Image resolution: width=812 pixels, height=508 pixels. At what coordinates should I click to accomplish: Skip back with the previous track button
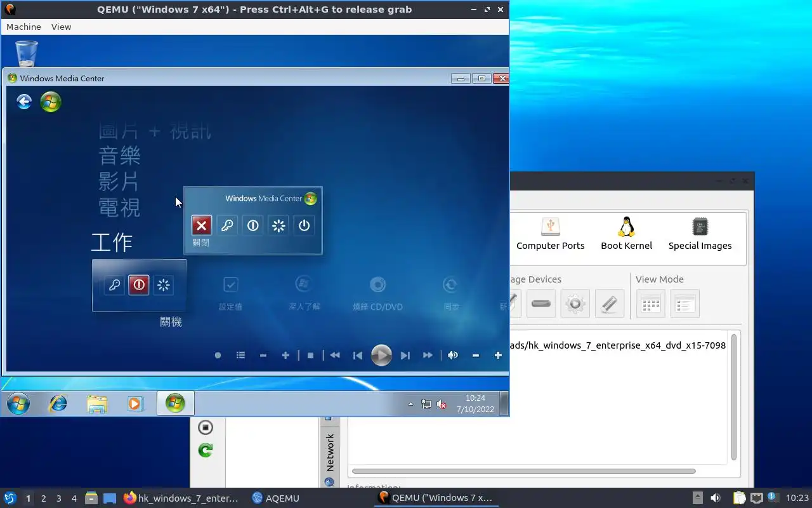pyautogui.click(x=358, y=356)
